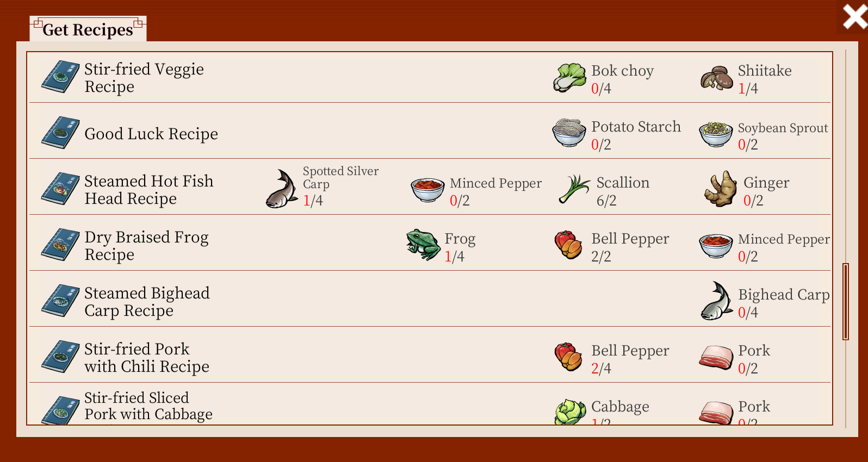Click the Soybean Sprout bowl icon
Screen dimensions: 868x462
click(x=716, y=134)
